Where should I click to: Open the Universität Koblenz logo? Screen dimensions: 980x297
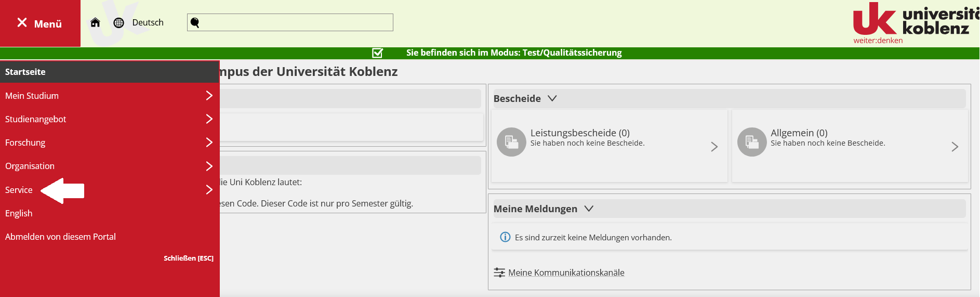(x=916, y=23)
